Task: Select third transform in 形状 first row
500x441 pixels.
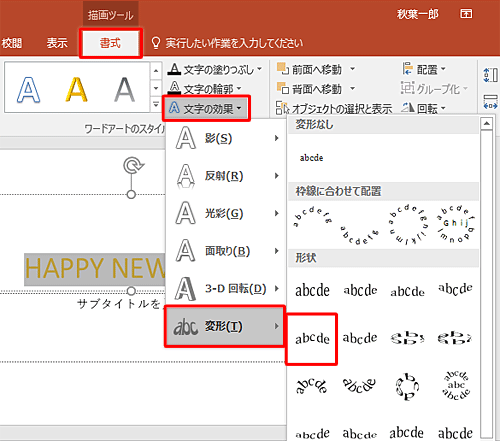Action: tap(408, 291)
